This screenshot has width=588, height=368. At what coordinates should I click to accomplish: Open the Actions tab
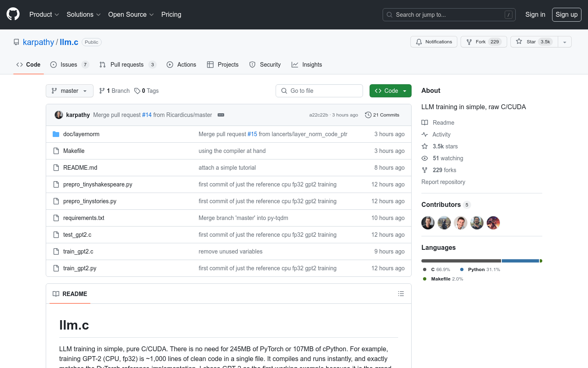click(181, 65)
